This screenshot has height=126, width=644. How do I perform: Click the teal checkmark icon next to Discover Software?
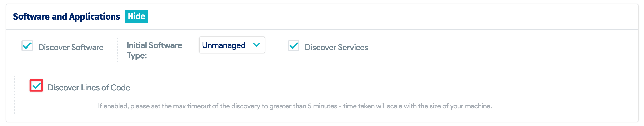click(x=27, y=46)
